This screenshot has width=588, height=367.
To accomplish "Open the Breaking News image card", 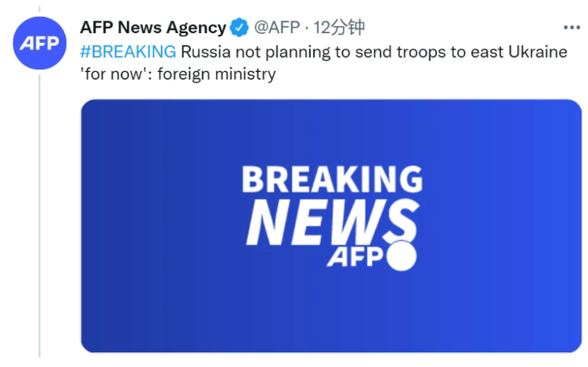I will [x=331, y=226].
